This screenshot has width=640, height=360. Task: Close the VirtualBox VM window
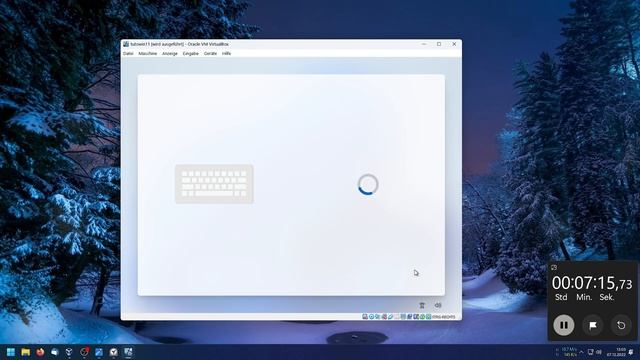point(454,44)
